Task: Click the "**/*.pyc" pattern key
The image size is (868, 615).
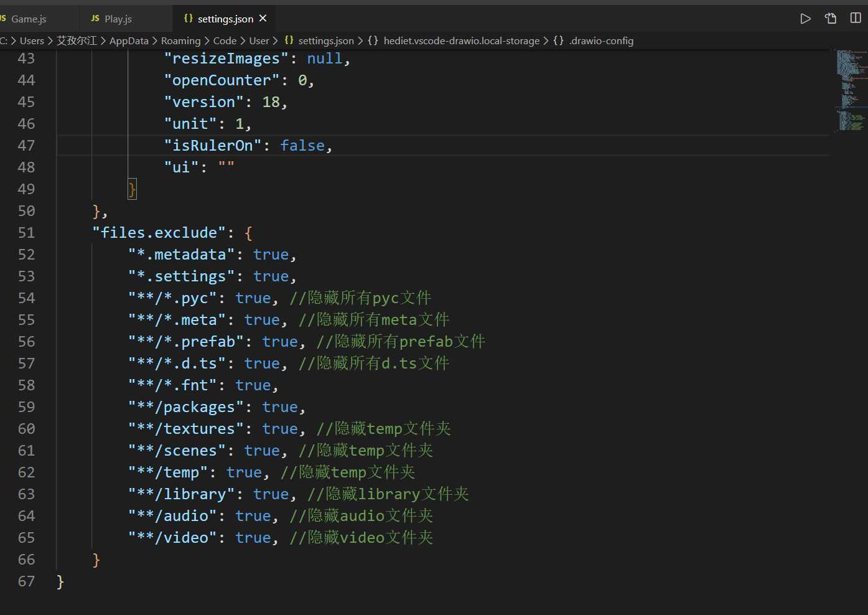Action: point(172,298)
